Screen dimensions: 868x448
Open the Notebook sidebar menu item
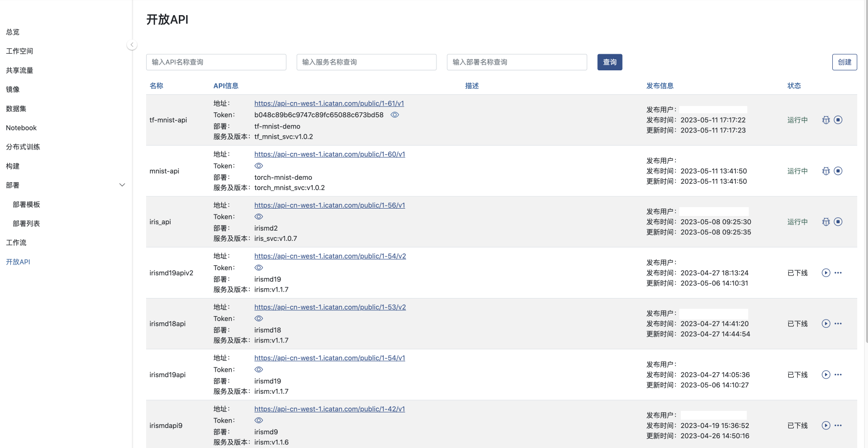[x=22, y=128]
